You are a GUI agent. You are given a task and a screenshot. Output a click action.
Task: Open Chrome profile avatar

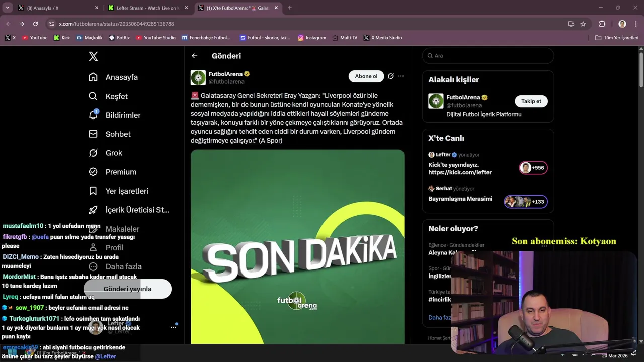coord(622,24)
